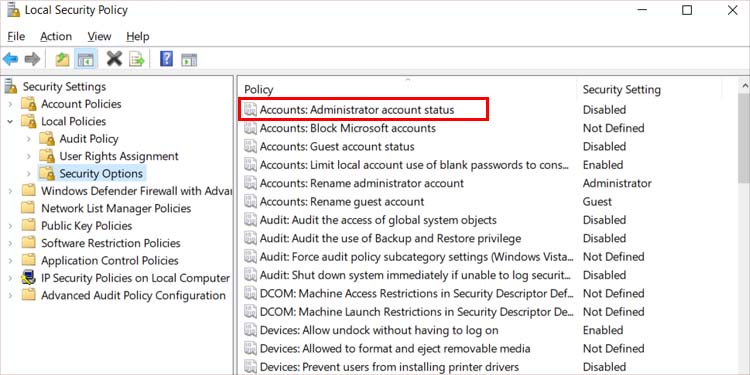The height and width of the screenshot is (375, 750).
Task: Click the Application Control Policies folder icon
Action: click(x=29, y=260)
